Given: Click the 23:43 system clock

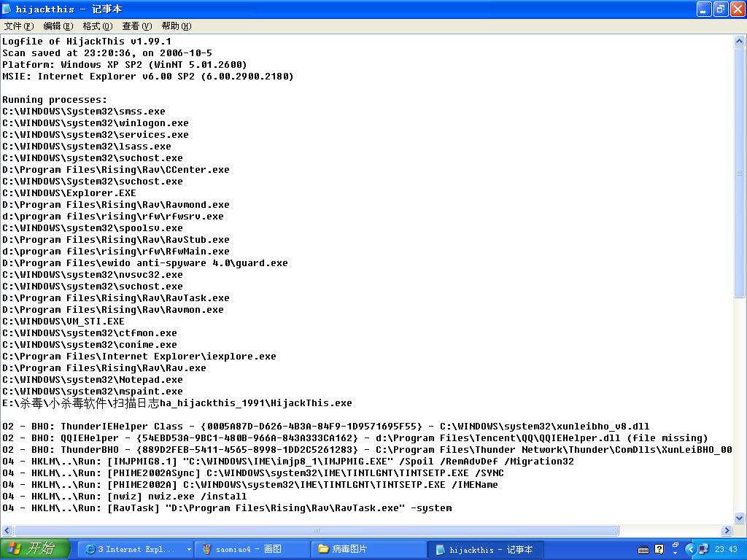Looking at the screenshot, I should [x=726, y=550].
